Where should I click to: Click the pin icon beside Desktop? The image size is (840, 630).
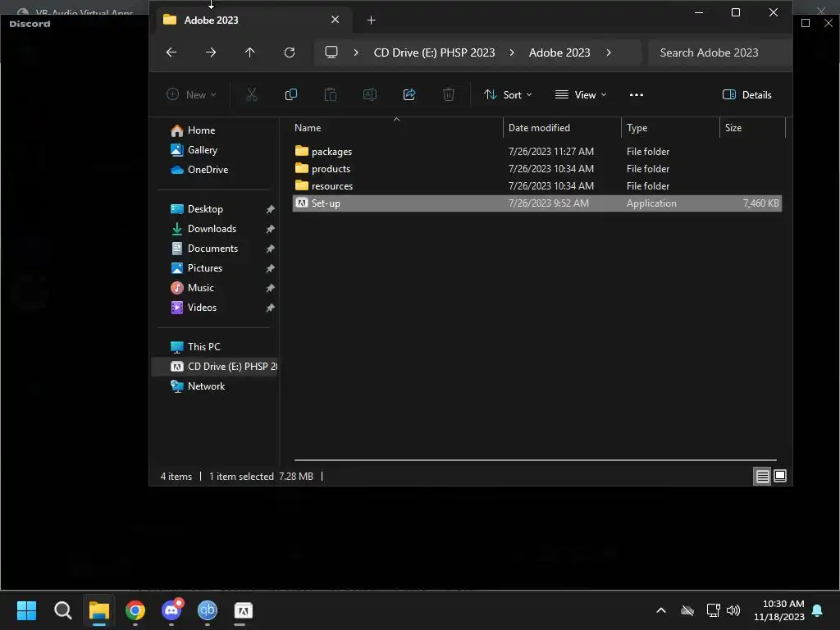(271, 209)
